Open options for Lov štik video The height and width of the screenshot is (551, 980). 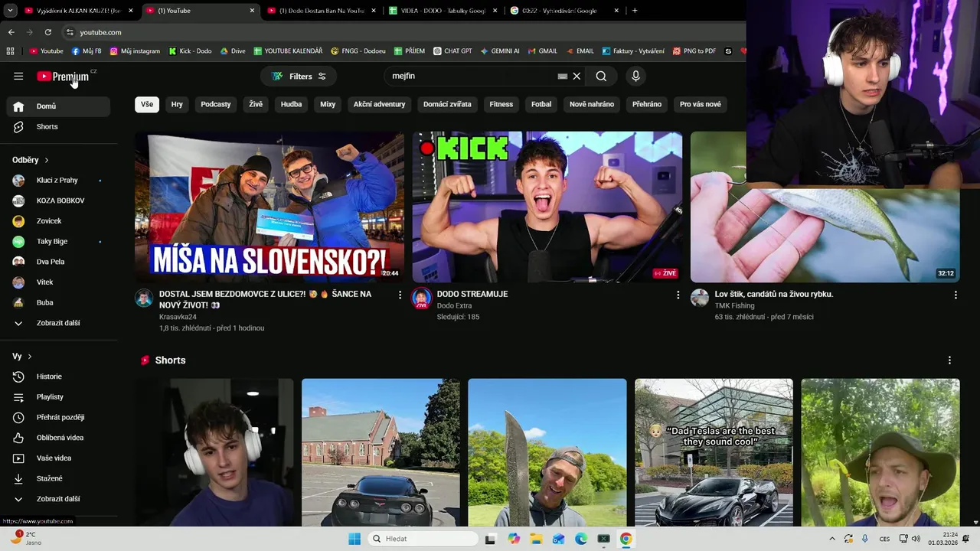click(955, 295)
